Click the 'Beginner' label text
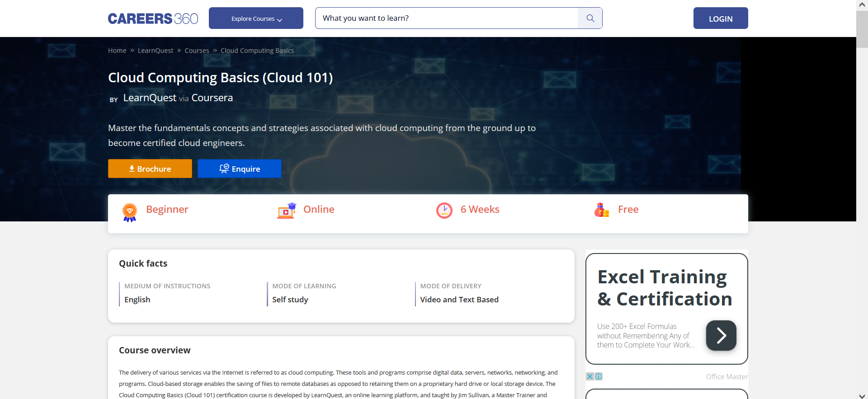Screen dimensions: 868x399 (x=167, y=209)
